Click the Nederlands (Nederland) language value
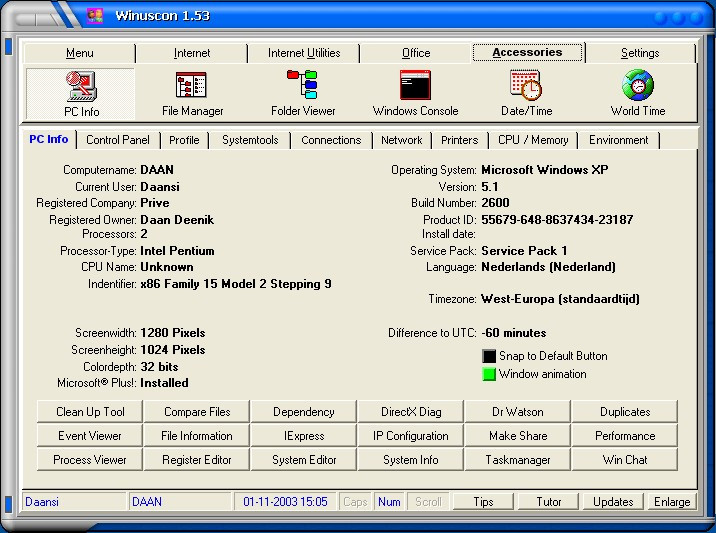The height and width of the screenshot is (533, 716). point(548,267)
